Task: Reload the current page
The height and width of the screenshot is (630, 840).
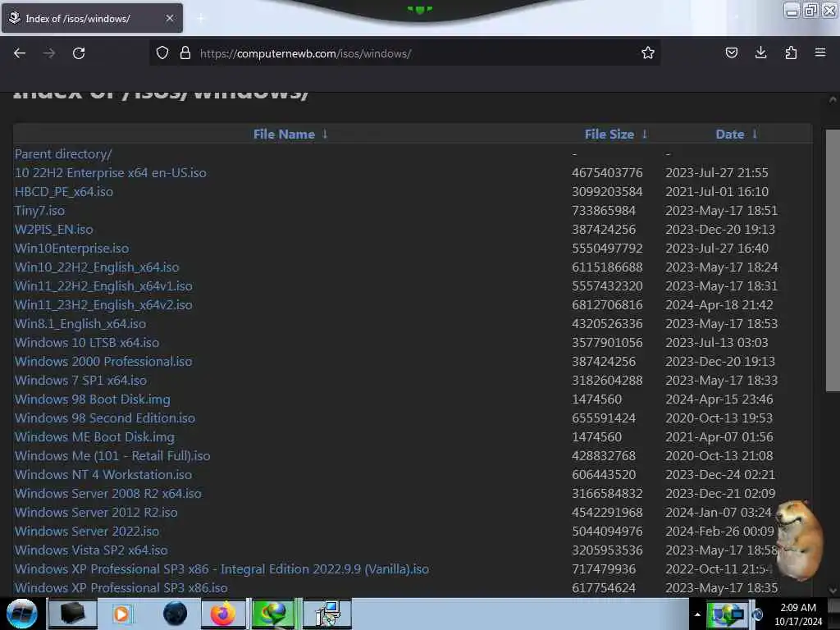Action: coord(79,53)
